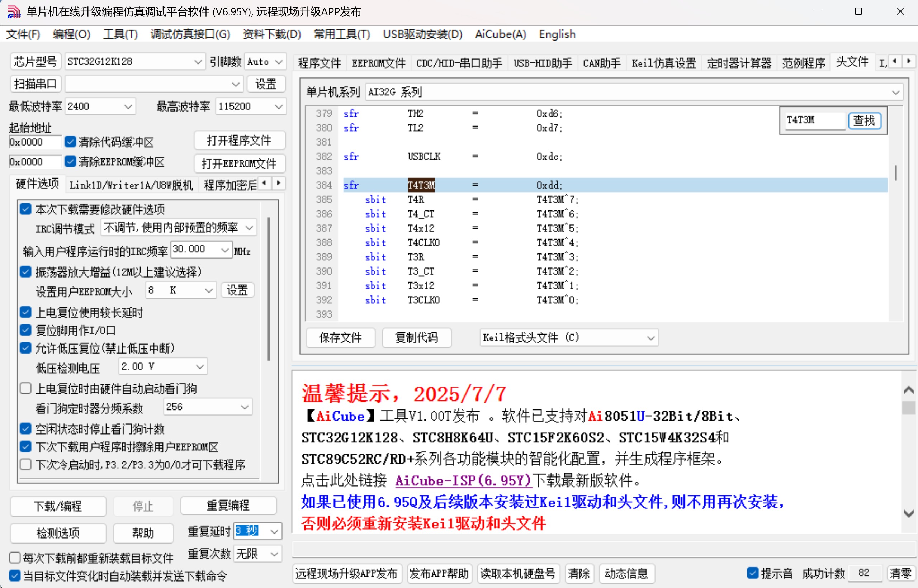Toggle the 提示音 checkbox

752,573
